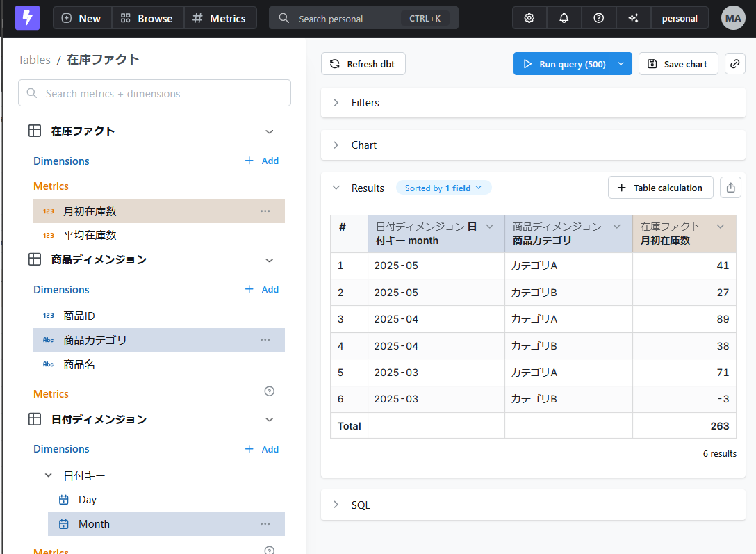Image resolution: width=756 pixels, height=554 pixels.
Task: Add dimension to 日付ディメンション
Action: point(262,449)
